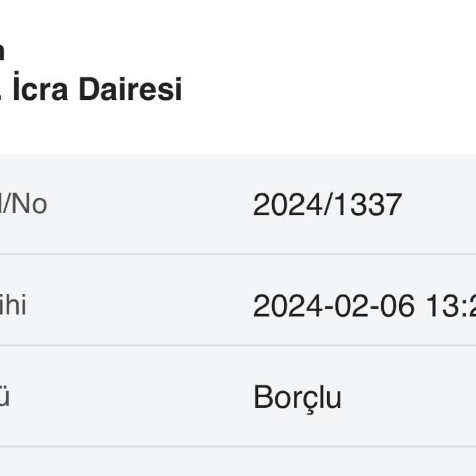Screen dimensions: 476x476
Task: Click the date value 2024-02-06
Action: coord(333,306)
